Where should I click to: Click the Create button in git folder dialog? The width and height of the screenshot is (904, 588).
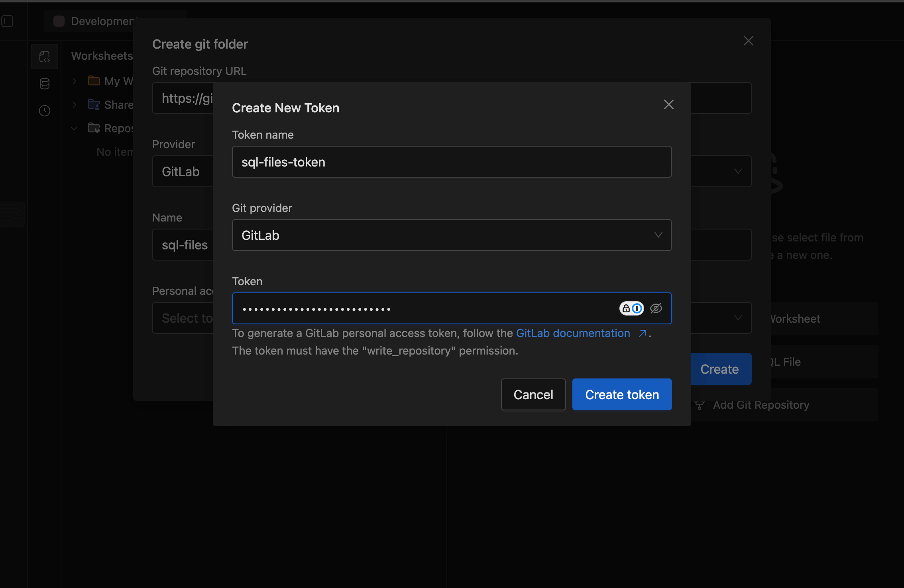(720, 369)
